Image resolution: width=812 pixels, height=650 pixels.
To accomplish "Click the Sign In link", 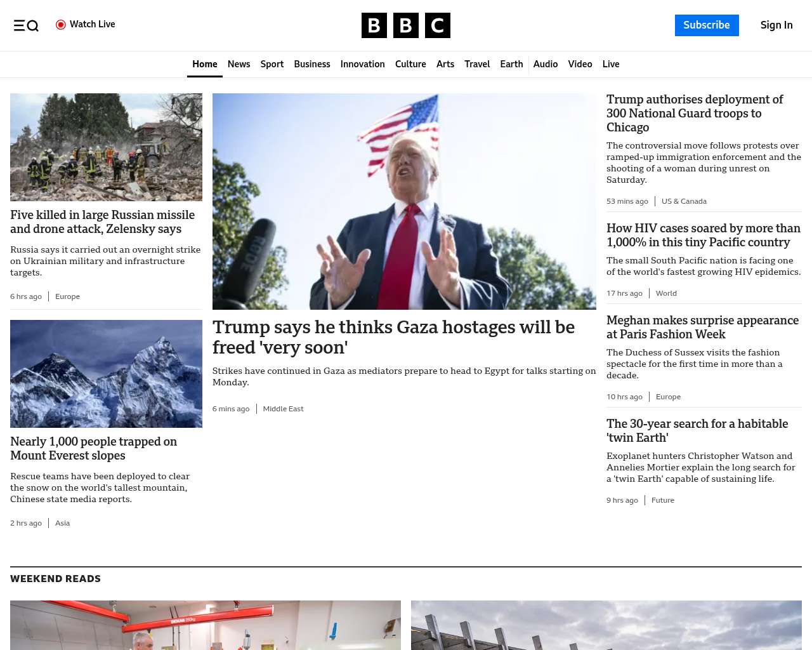I will coord(776,25).
